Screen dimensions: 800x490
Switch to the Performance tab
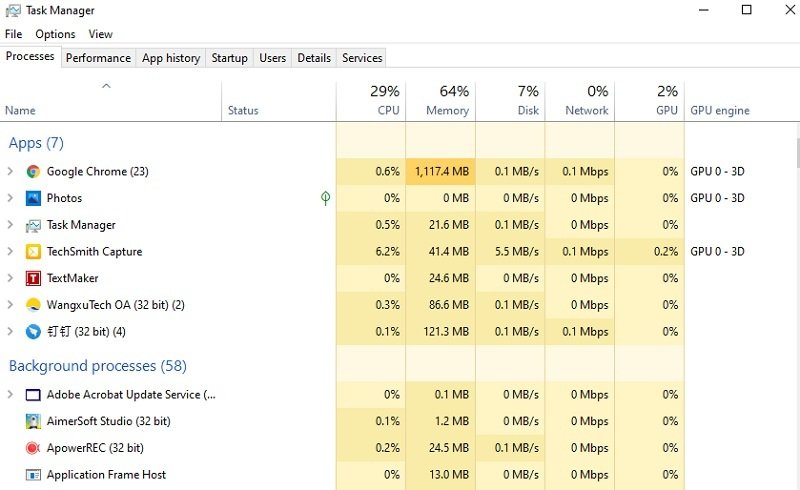coord(98,58)
